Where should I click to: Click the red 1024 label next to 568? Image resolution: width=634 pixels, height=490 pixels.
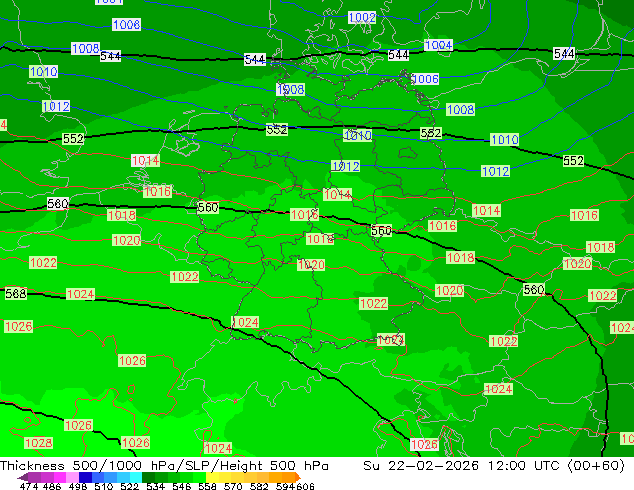pos(80,294)
